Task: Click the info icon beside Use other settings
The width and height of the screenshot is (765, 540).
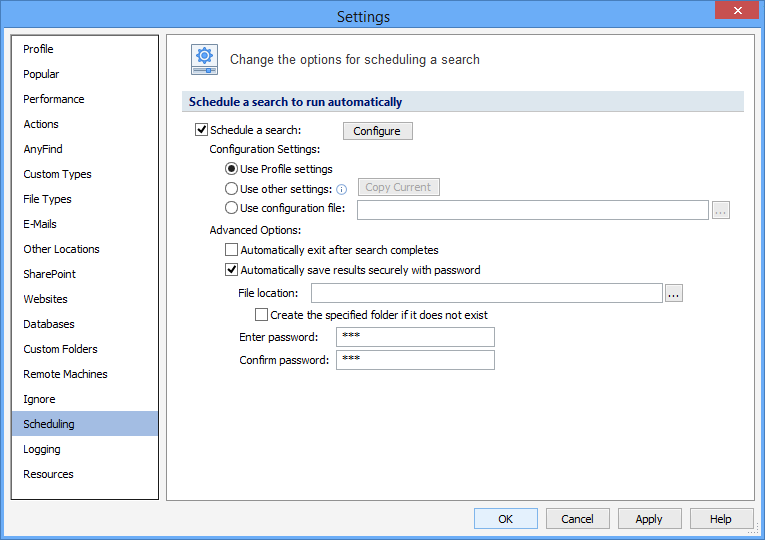Action: 341,189
